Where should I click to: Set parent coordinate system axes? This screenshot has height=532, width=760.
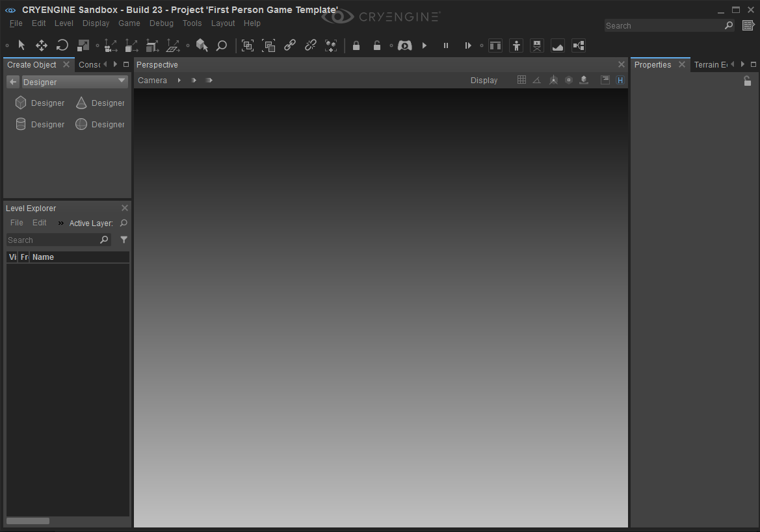click(x=152, y=45)
